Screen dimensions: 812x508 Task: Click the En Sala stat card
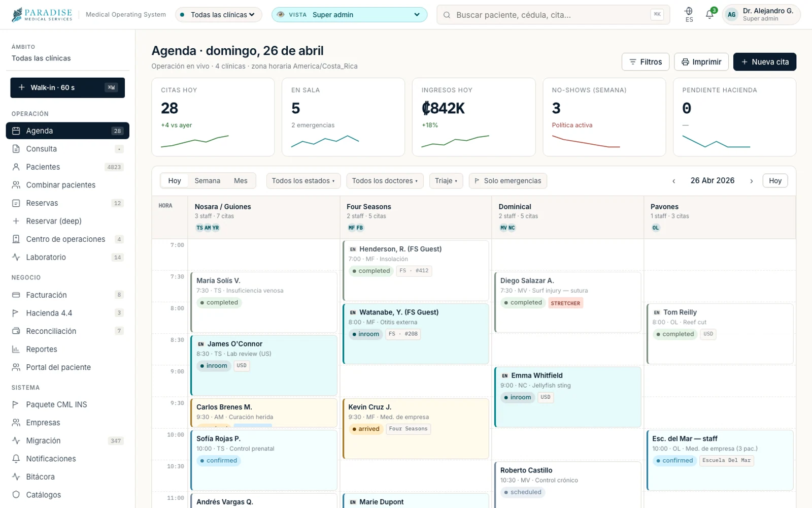point(344,117)
